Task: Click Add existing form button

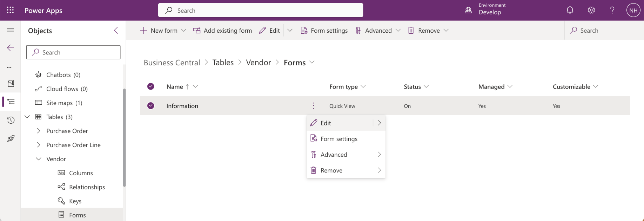Action: click(223, 31)
